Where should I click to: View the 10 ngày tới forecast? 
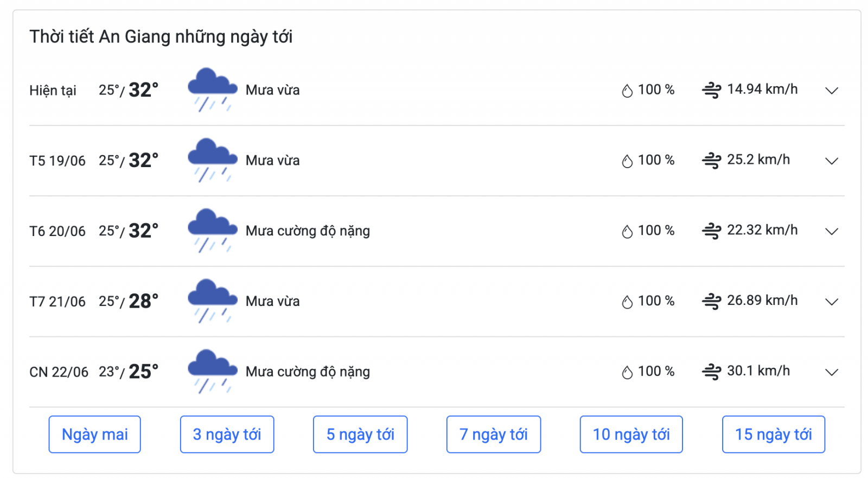631,435
